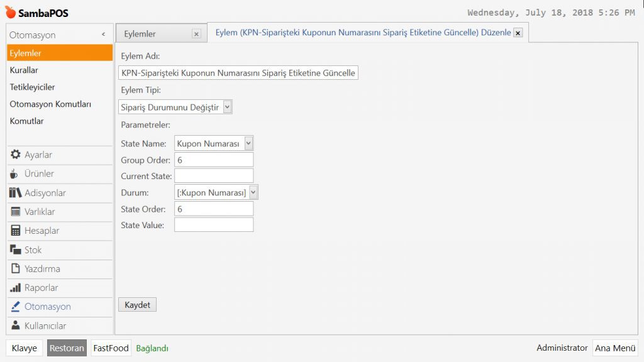Open Yazdırma via the document icon
Viewport: 644px width, 362px height.
pos(16,269)
